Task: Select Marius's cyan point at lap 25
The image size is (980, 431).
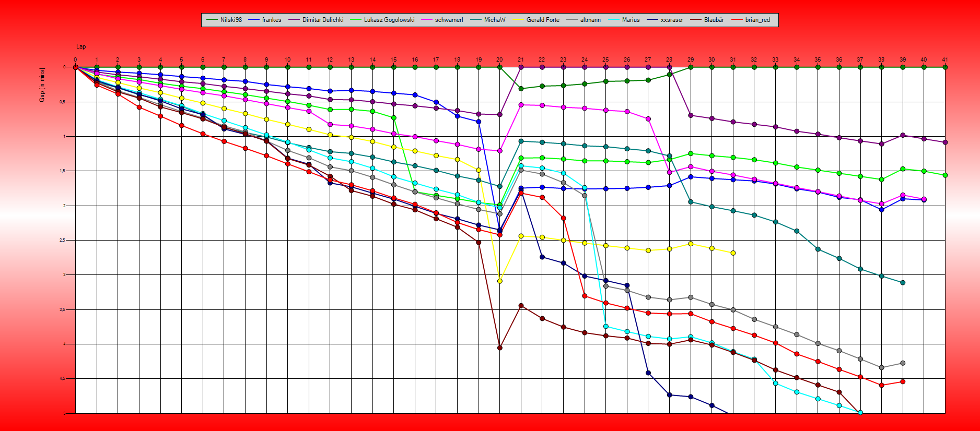Action: tap(605, 326)
